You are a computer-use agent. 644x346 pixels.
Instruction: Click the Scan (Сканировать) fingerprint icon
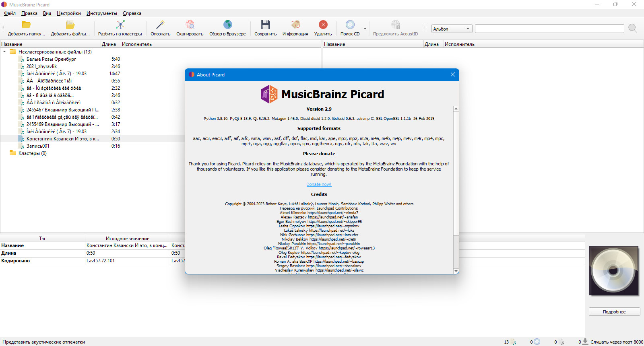190,25
